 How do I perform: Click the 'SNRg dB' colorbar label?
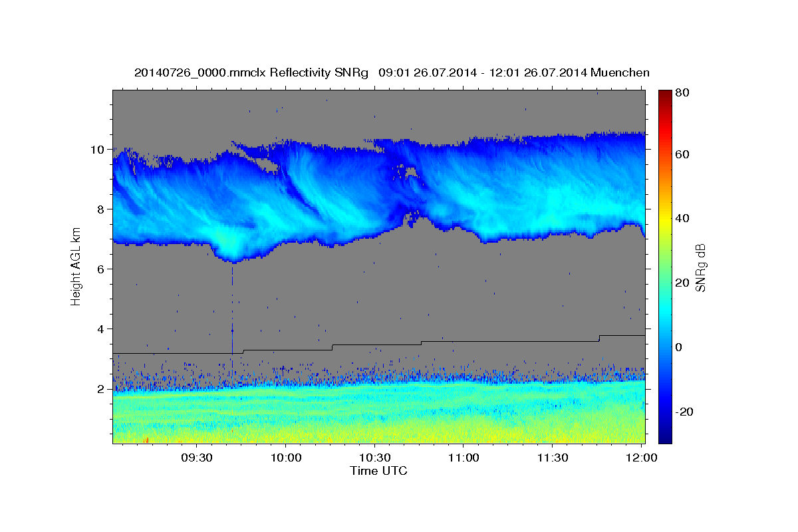coord(700,267)
